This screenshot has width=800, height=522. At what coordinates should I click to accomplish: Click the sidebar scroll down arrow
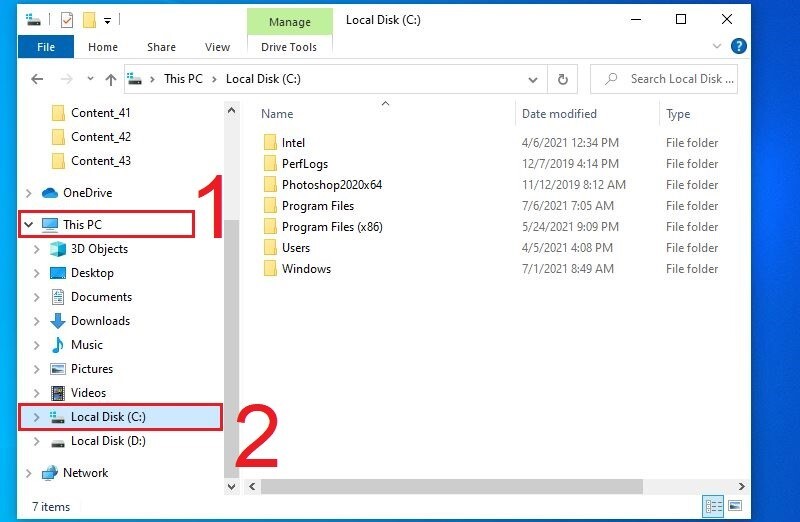pos(231,486)
